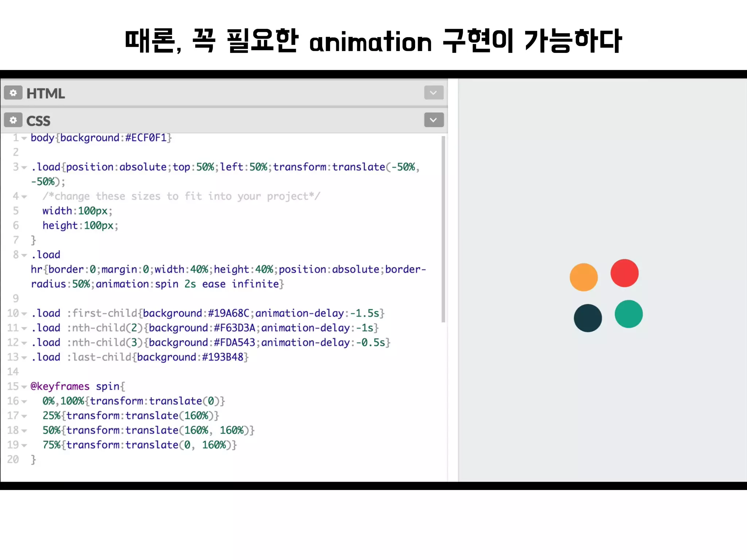Screen dimensions: 747x560
Task: Open the HTML panel settings gear
Action: point(13,93)
